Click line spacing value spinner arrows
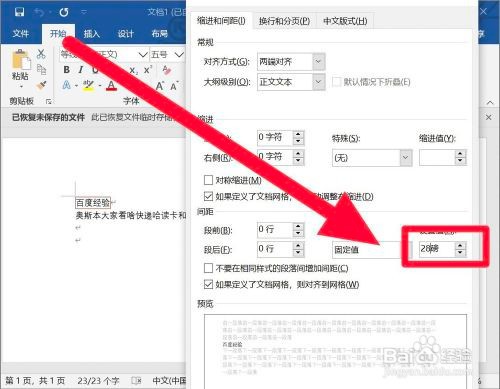This screenshot has width=500, height=389. [460, 249]
